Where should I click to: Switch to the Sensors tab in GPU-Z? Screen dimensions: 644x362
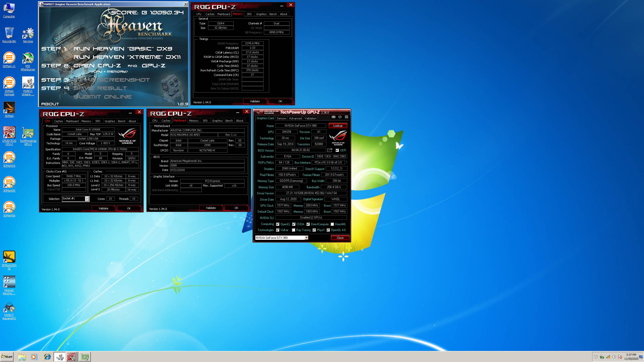tap(281, 118)
